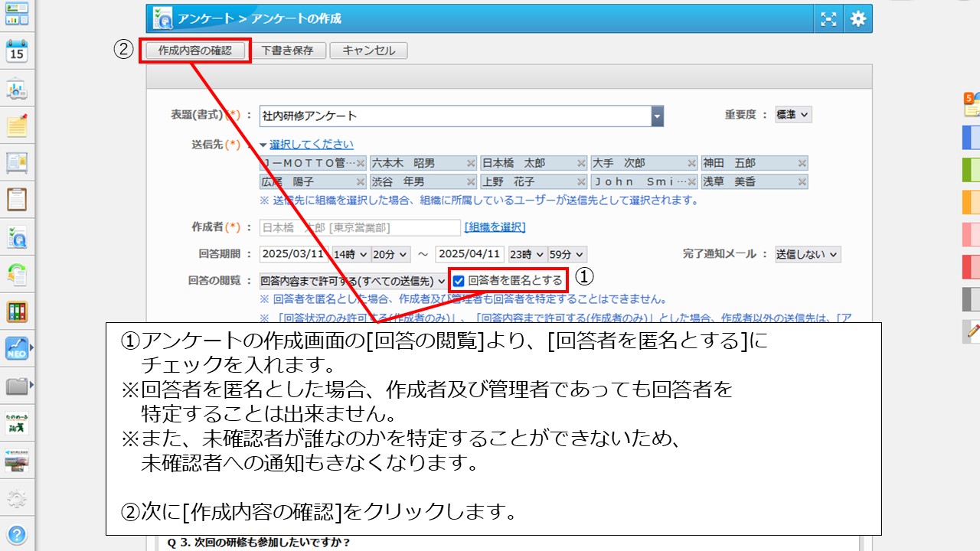Viewport: 980px width, 551px height.
Task: Click the 作成内容の確認 button
Action: [194, 51]
